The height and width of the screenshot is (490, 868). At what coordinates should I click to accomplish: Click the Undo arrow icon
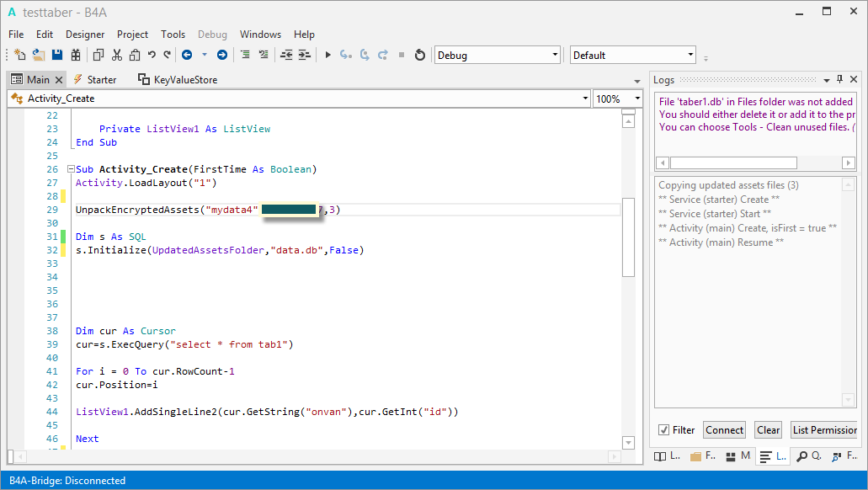[152, 55]
